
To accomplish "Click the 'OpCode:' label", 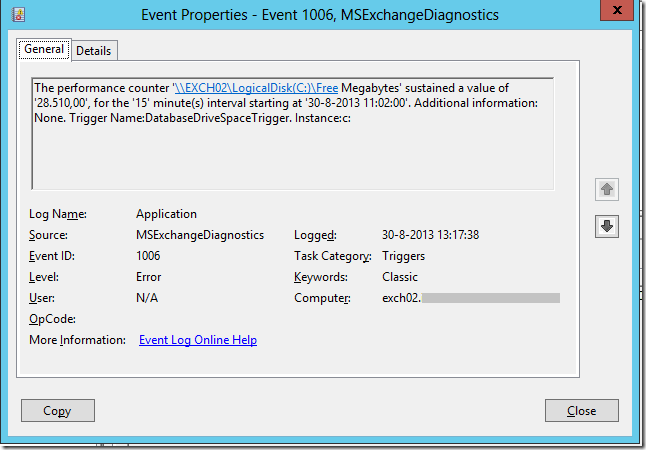I will [x=52, y=319].
